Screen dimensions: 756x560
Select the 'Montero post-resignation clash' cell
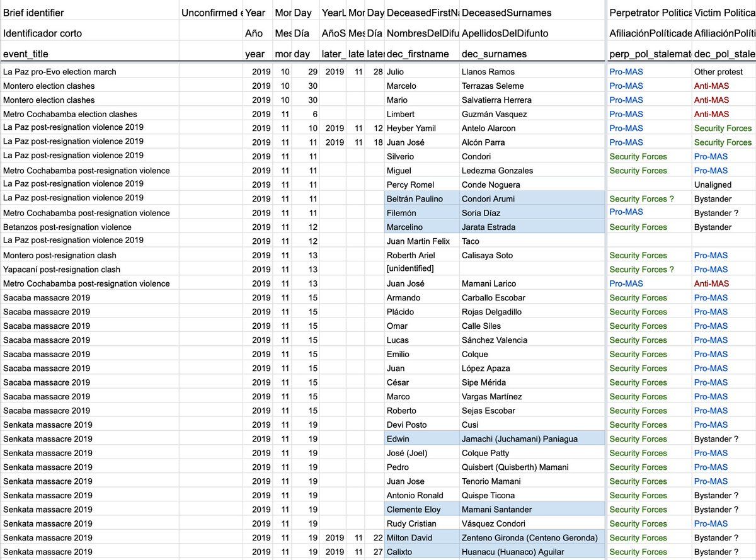(x=60, y=255)
